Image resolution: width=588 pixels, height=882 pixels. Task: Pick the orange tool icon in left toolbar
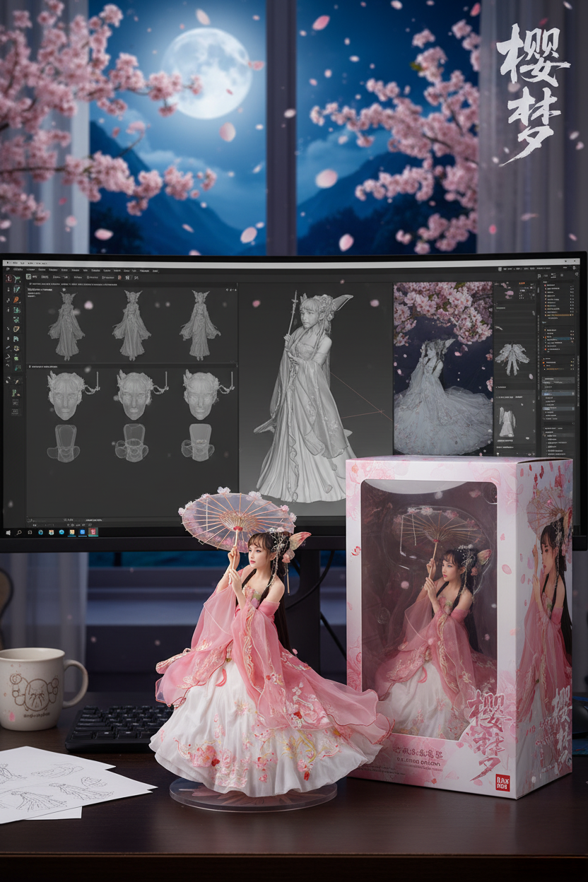click(16, 300)
